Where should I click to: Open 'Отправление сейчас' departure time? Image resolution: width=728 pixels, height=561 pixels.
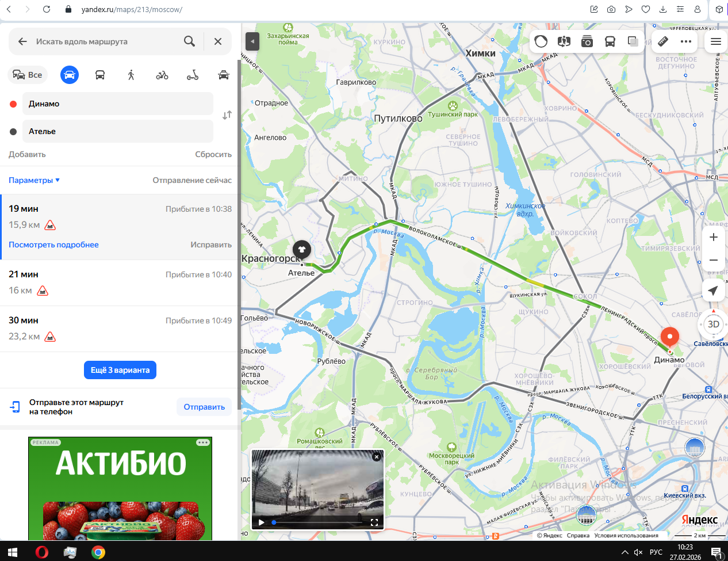coord(192,180)
